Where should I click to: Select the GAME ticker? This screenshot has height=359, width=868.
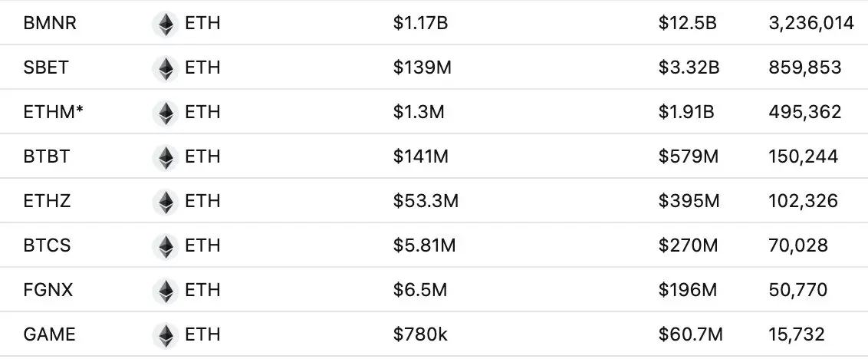(50, 335)
